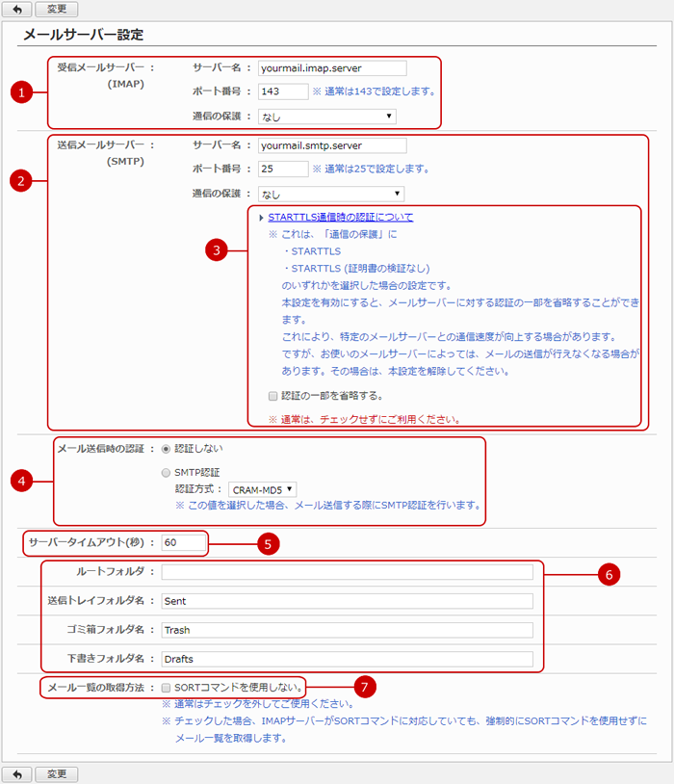
Task: Click the bottom back arrow icon button
Action: click(17, 774)
